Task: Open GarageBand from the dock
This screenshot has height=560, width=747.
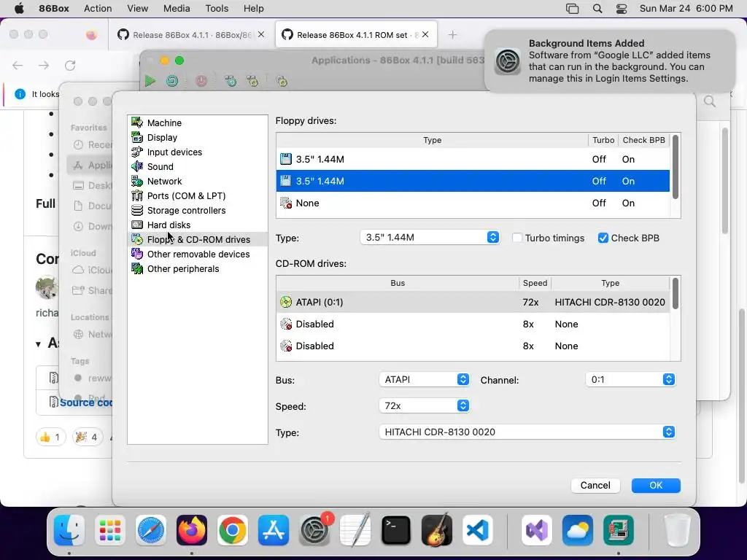Action: (437, 530)
